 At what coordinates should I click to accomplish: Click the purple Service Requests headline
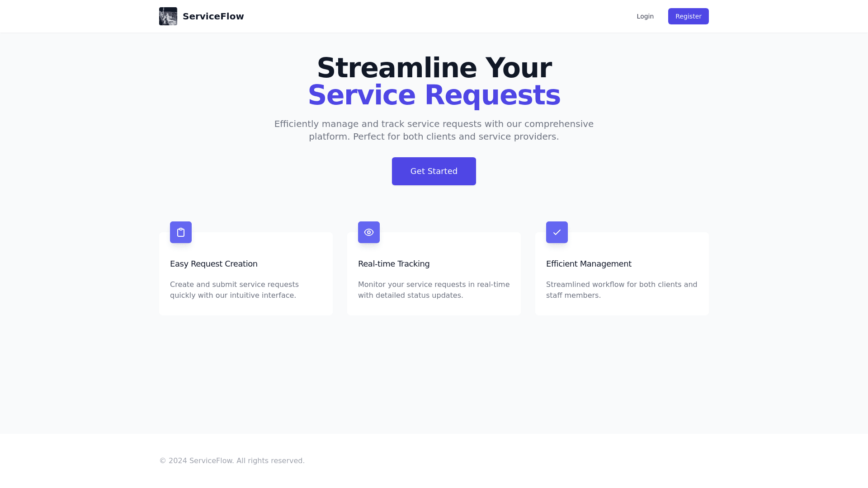click(434, 95)
